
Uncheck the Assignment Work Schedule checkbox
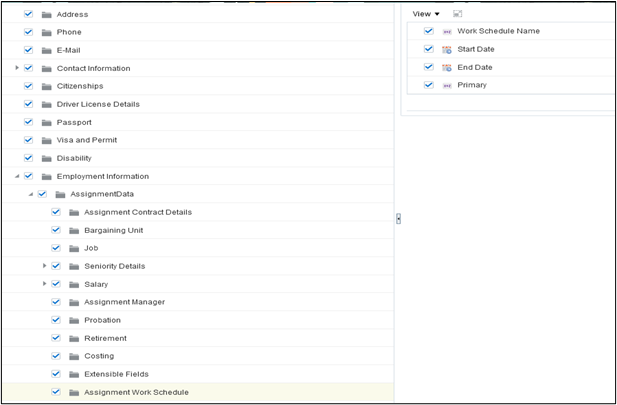point(56,392)
